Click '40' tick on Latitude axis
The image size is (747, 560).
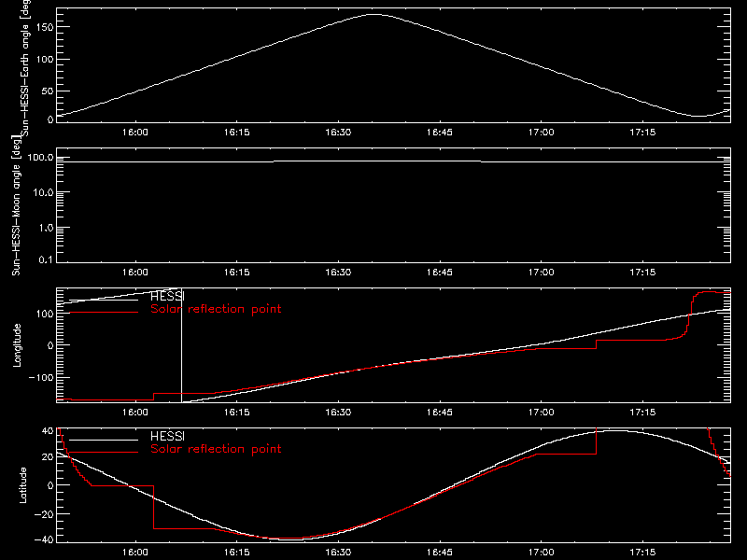click(x=48, y=430)
